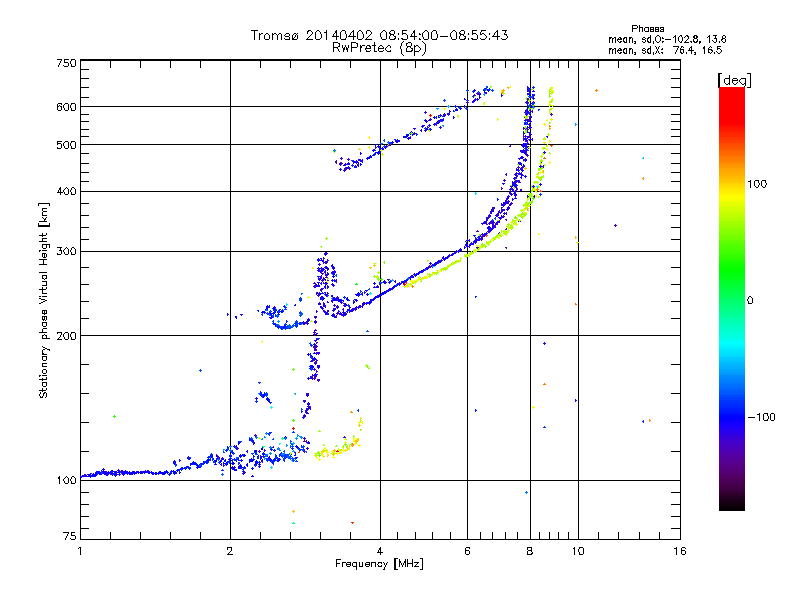Click the 'Phases' header label
This screenshot has width=800, height=600.
pos(647,29)
